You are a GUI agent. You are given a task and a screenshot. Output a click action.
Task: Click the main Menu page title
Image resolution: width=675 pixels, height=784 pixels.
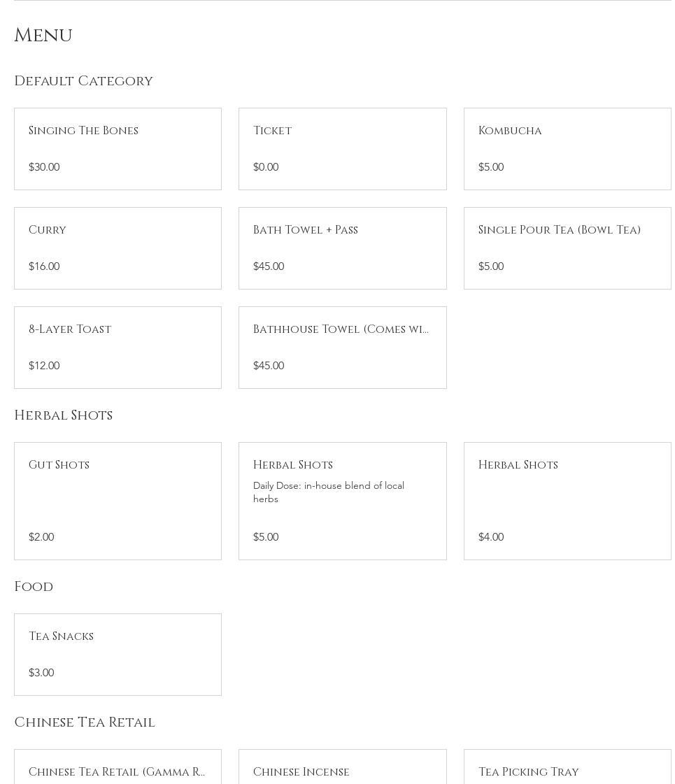43,36
